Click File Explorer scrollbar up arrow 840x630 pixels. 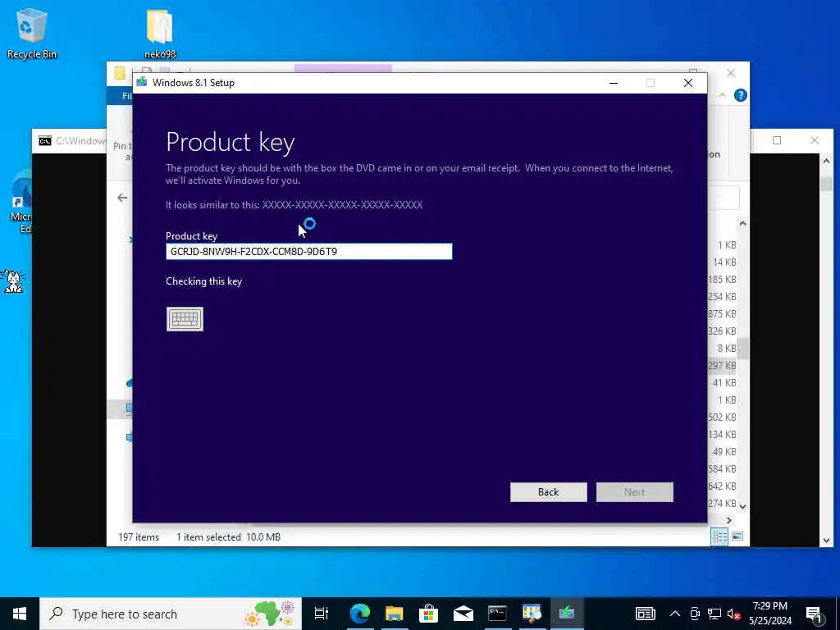tap(742, 223)
